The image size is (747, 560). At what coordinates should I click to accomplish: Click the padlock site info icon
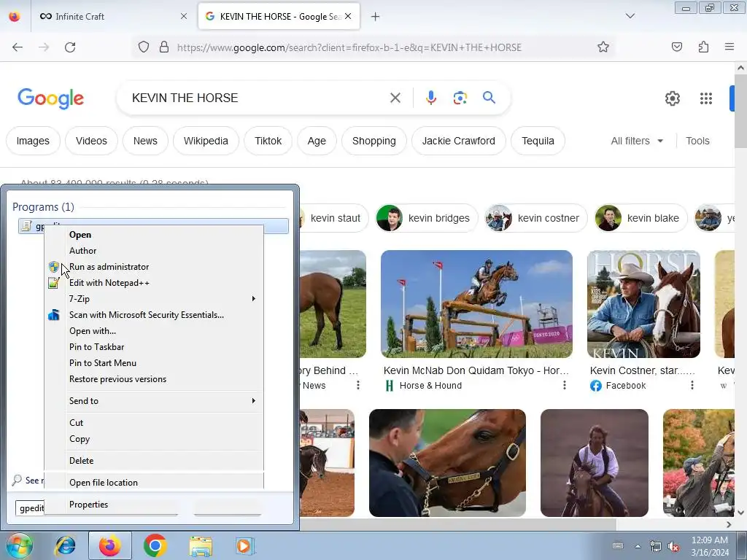(x=164, y=47)
